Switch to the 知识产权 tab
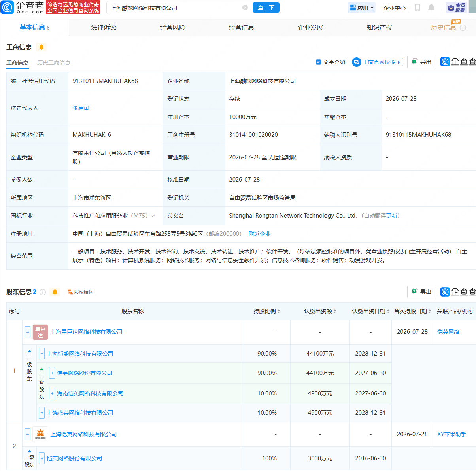The width and height of the screenshot is (476, 471). tap(379, 27)
